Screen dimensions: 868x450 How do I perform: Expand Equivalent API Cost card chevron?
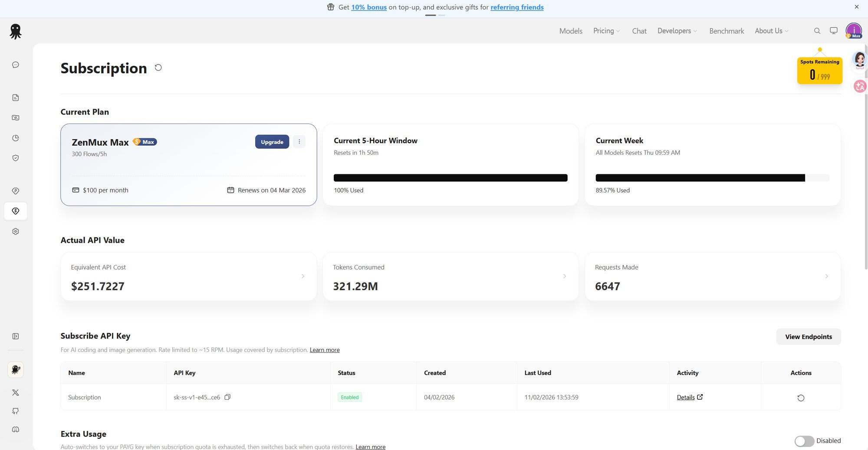coord(303,276)
